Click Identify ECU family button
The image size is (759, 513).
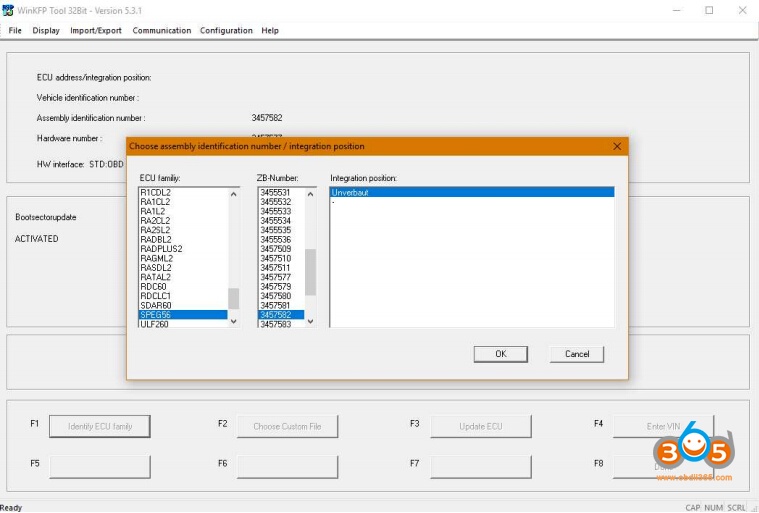point(99,426)
